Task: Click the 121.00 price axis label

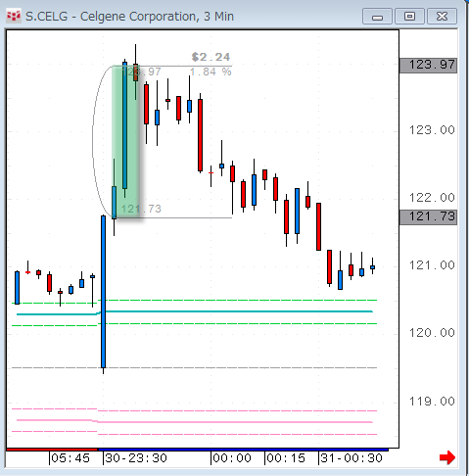Action: point(432,265)
